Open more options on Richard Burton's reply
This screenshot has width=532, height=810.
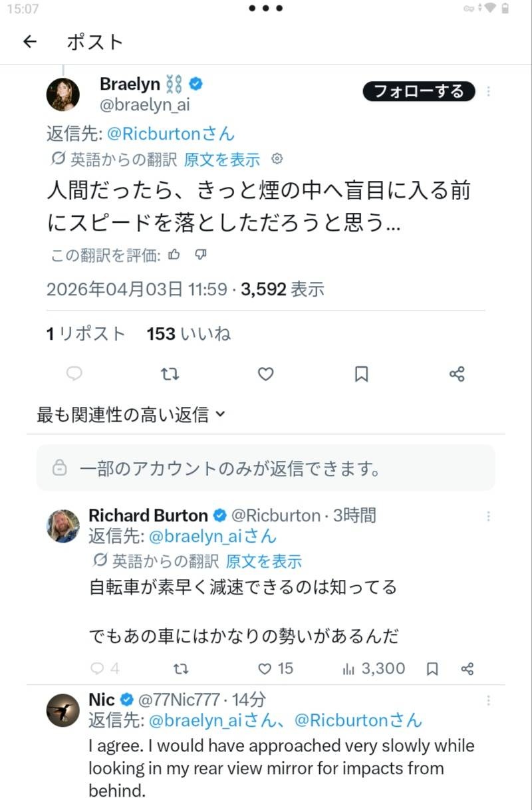(x=489, y=516)
